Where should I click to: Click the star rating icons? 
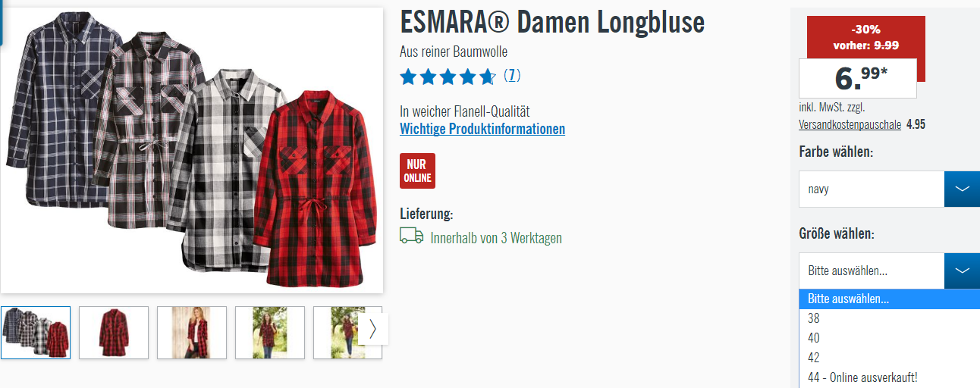[x=448, y=76]
